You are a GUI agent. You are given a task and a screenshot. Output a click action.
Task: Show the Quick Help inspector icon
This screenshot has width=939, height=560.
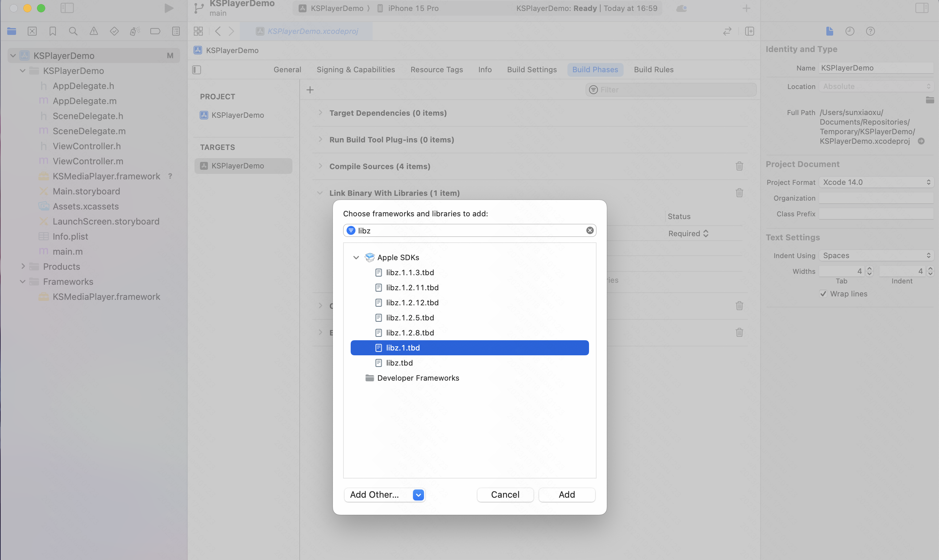(x=870, y=31)
